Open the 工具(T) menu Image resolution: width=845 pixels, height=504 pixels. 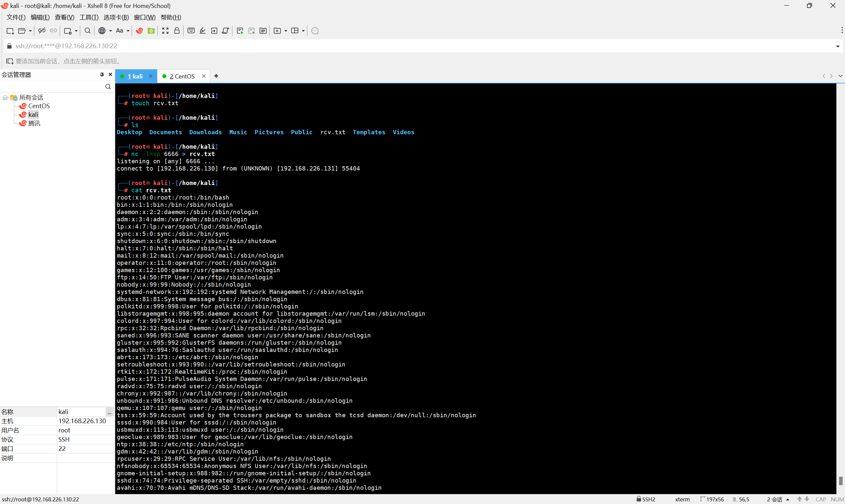click(89, 17)
